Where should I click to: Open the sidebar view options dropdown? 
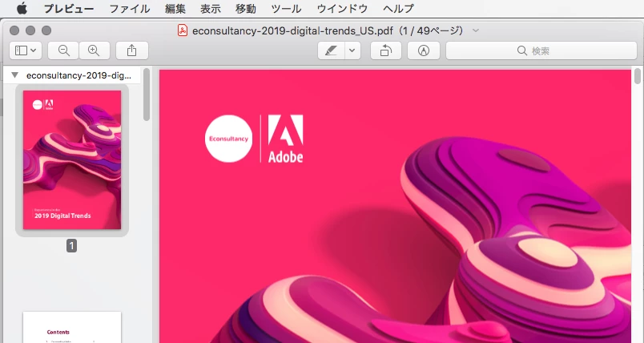26,50
